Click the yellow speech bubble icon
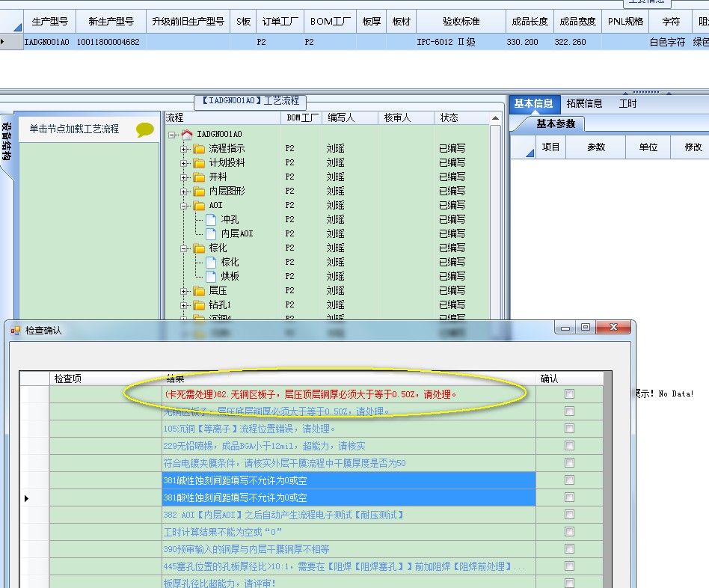The height and width of the screenshot is (588, 709). pyautogui.click(x=144, y=130)
